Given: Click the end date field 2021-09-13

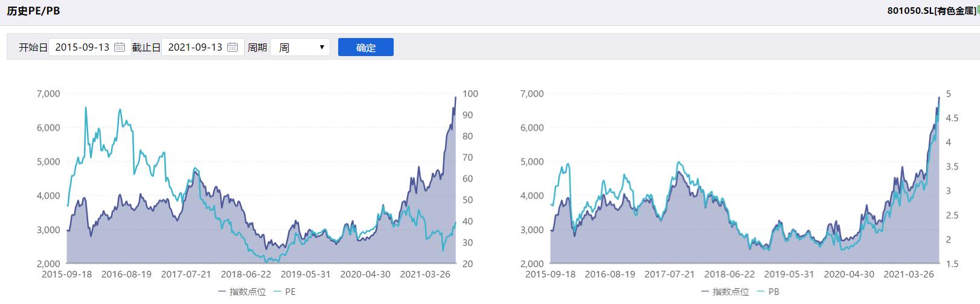Looking at the screenshot, I should click(x=195, y=47).
